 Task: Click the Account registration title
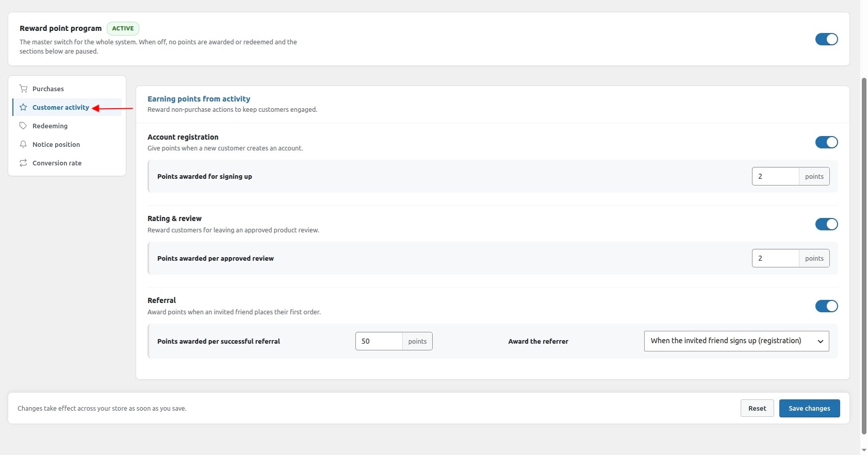pyautogui.click(x=183, y=137)
